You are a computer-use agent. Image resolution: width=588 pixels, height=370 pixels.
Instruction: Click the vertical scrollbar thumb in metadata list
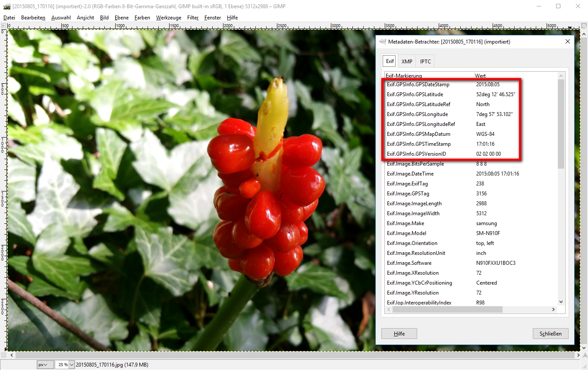point(561,123)
